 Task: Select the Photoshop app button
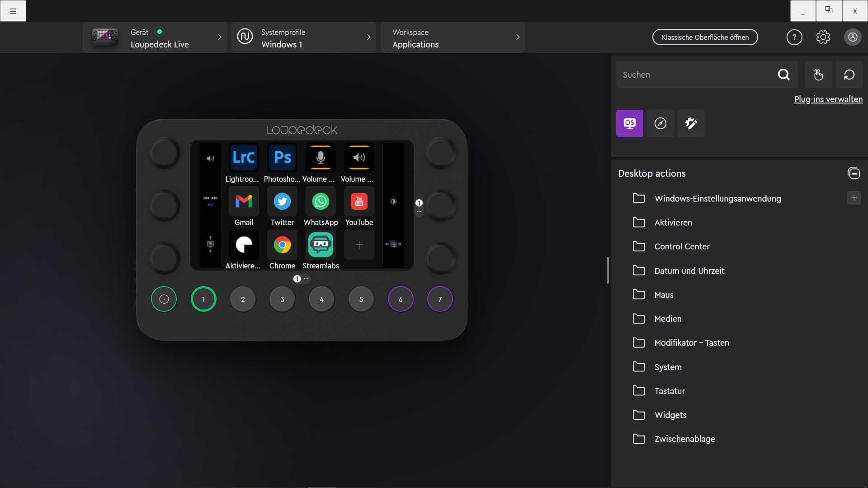[283, 158]
